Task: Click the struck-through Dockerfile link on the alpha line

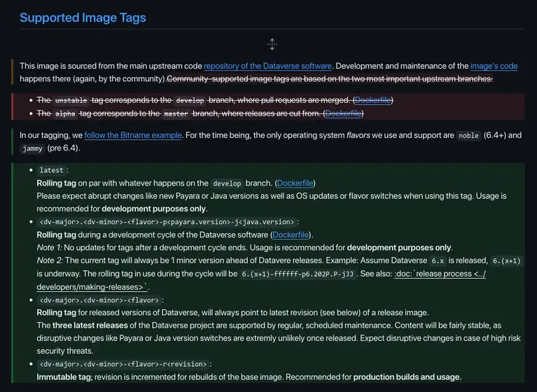Action: 343,113
